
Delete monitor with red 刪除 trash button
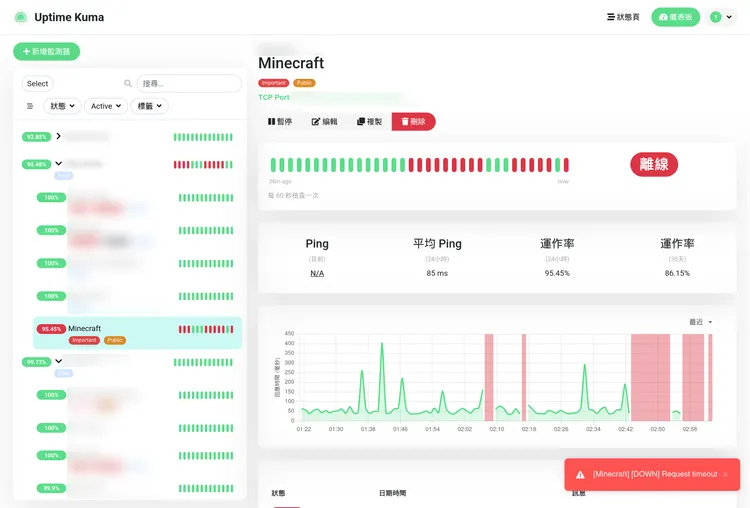pos(413,121)
